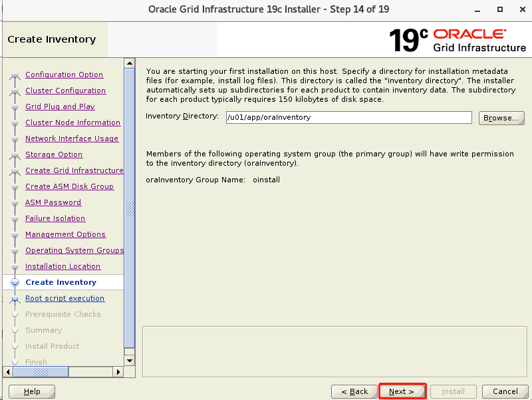The width and height of the screenshot is (532, 400).
Task: Click the step list vertical scrollbar thumb
Action: tap(130, 208)
